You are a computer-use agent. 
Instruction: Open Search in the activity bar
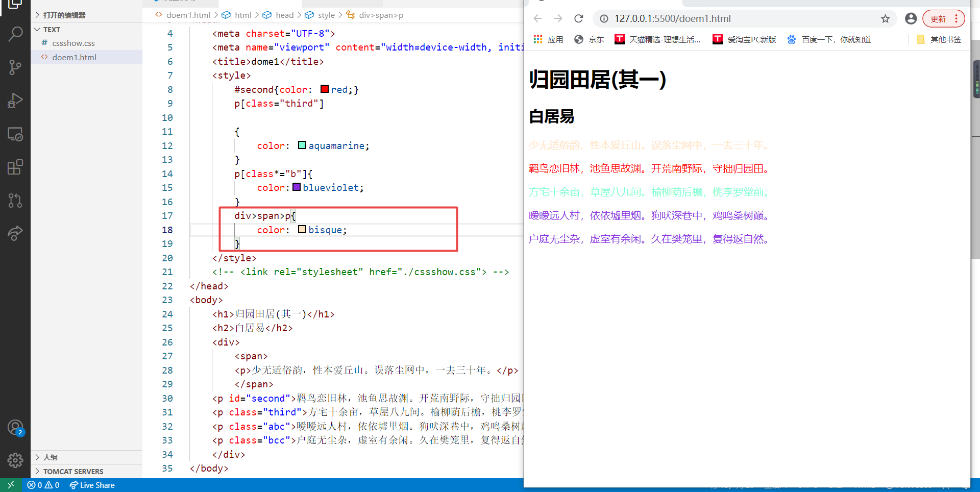15,34
